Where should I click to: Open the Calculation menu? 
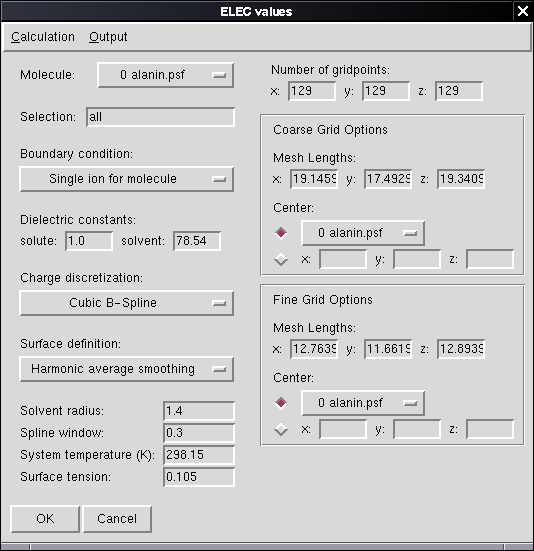43,37
